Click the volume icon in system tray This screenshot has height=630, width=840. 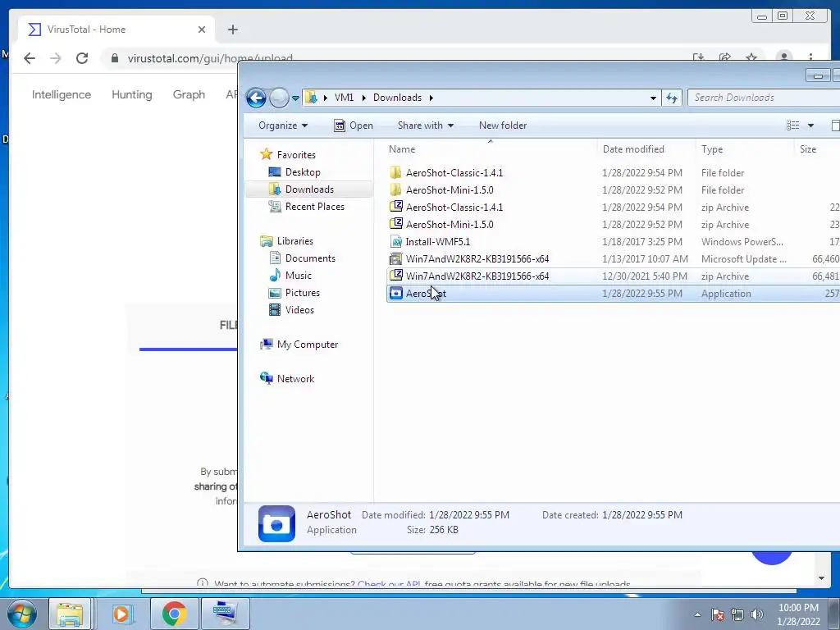point(757,614)
